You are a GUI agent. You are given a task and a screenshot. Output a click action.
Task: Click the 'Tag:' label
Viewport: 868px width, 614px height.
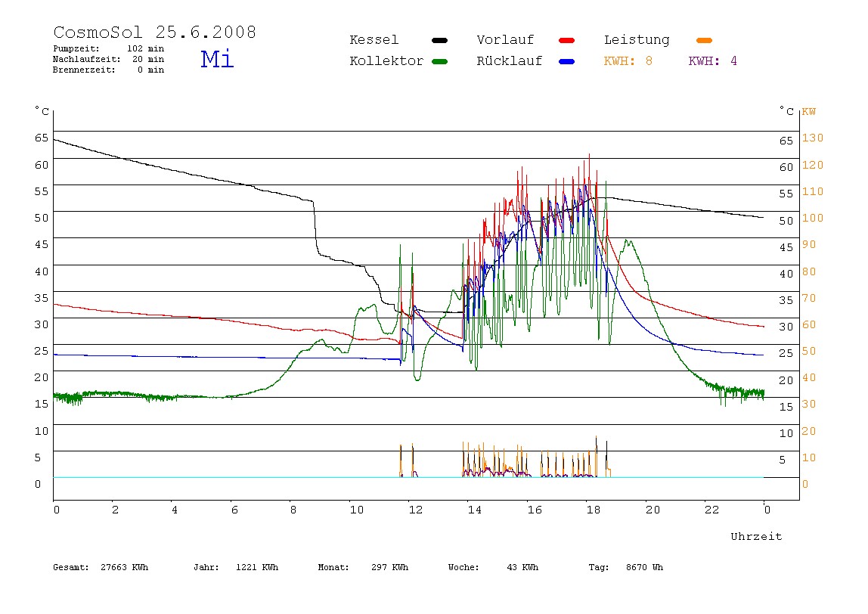(598, 567)
